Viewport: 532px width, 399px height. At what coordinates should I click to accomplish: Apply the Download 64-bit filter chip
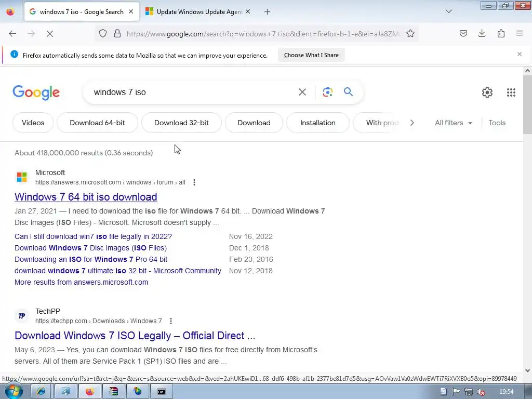coord(97,123)
